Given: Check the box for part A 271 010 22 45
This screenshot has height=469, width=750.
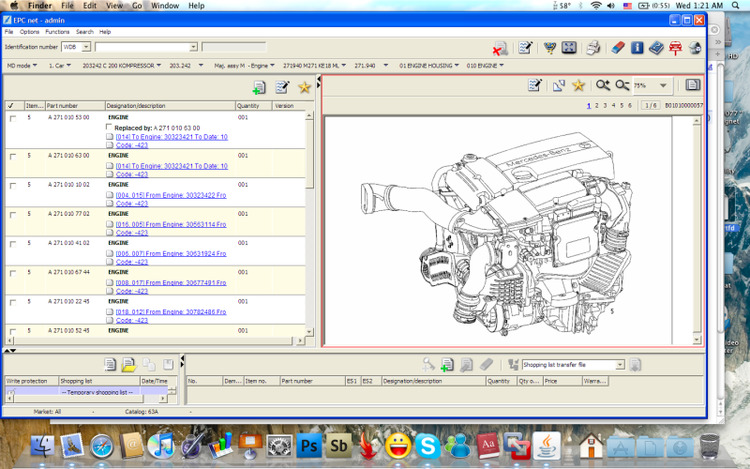Looking at the screenshot, I should [x=13, y=302].
